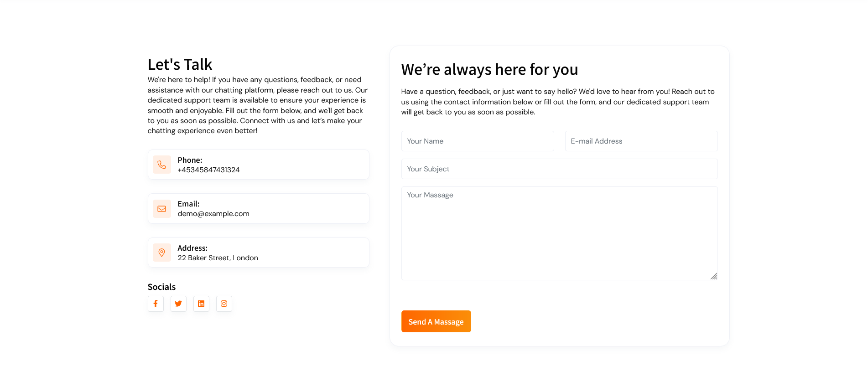Click the demo@example.com email address

click(x=213, y=214)
